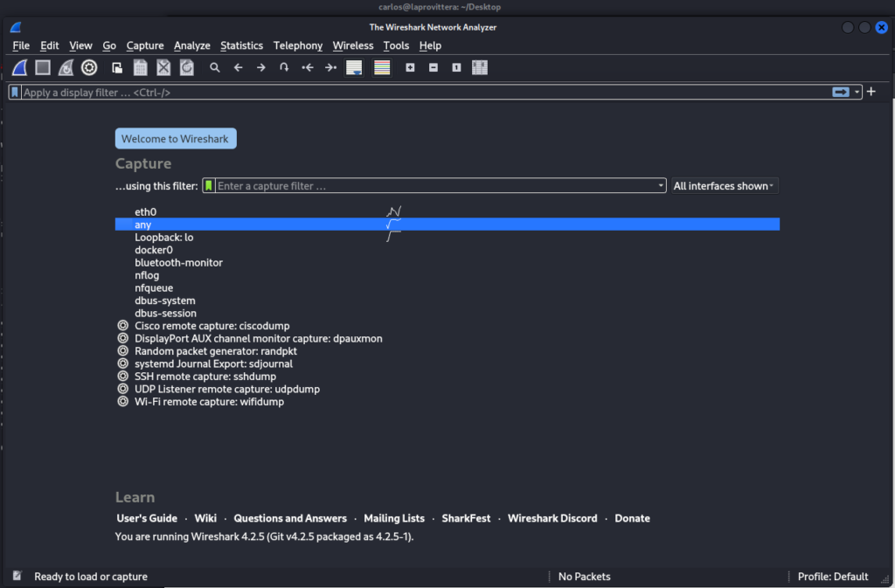Viewport: 895px width, 588px height.
Task: Start capturing packets with the shark fin icon
Action: 19,67
